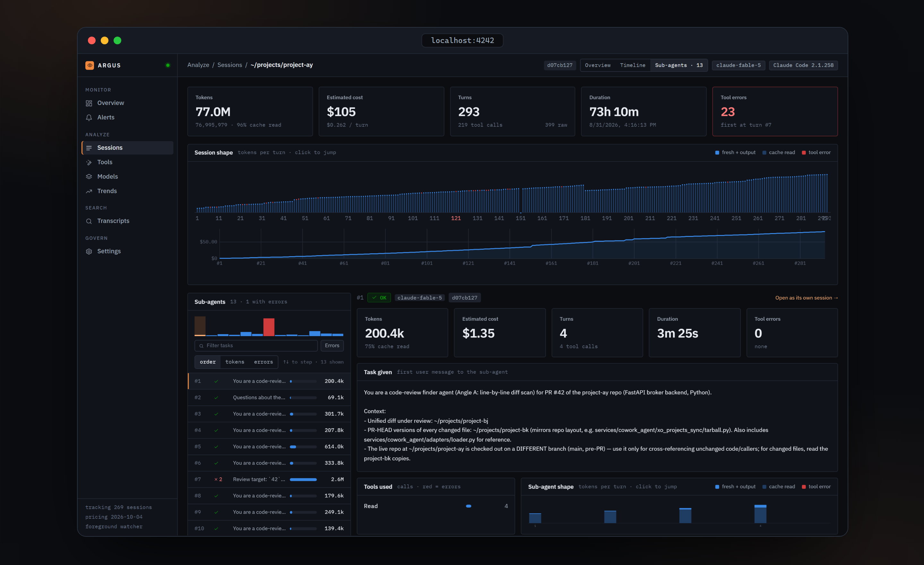Click the Estimated cost $105 card
Image resolution: width=924 pixels, height=565 pixels.
[381, 111]
